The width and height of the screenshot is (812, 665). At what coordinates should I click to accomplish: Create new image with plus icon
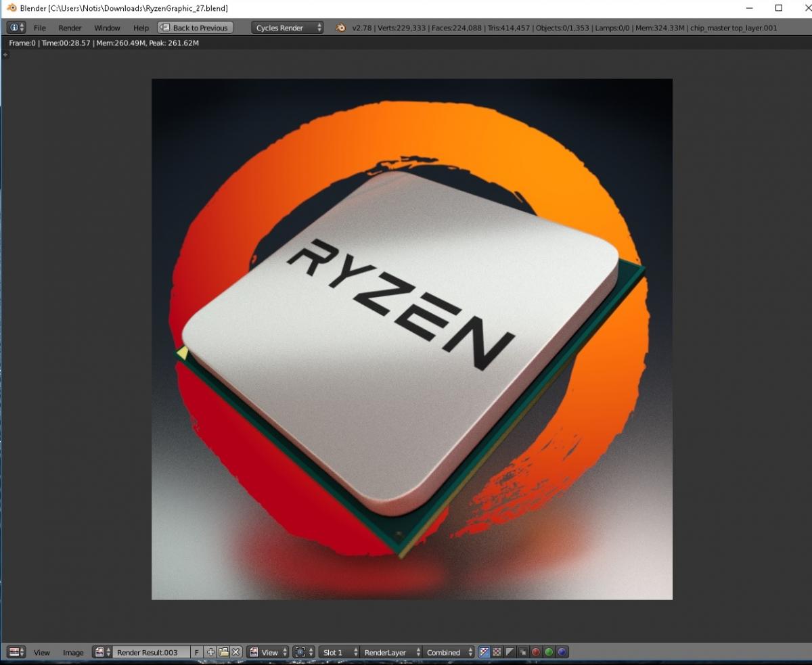tap(210, 652)
